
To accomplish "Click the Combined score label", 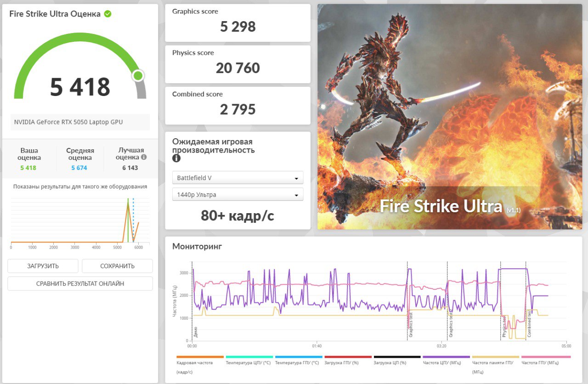I will pyautogui.click(x=198, y=94).
